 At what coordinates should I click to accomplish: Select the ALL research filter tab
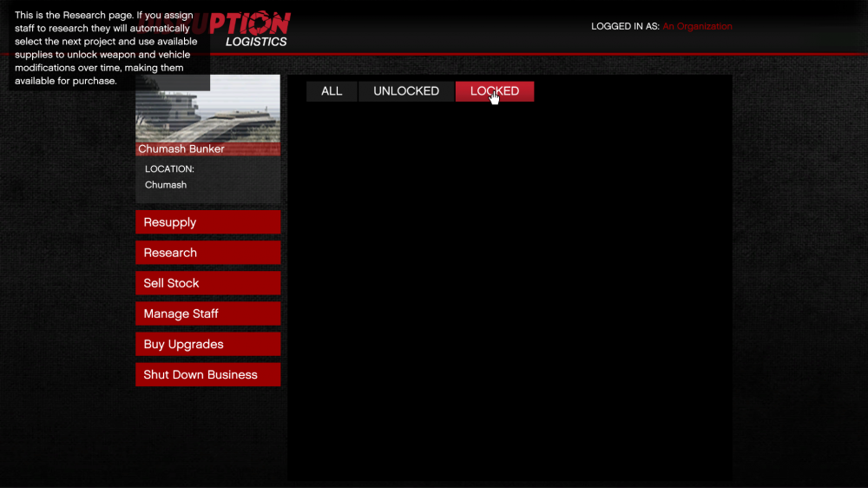click(332, 91)
